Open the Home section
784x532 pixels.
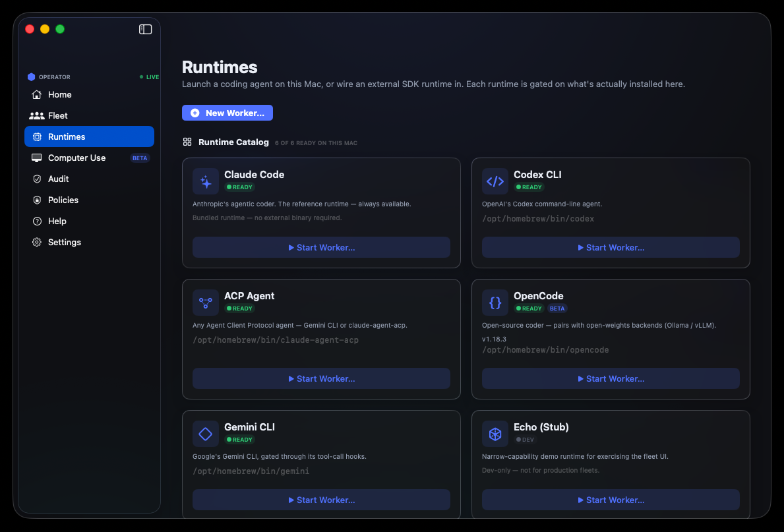[89, 94]
